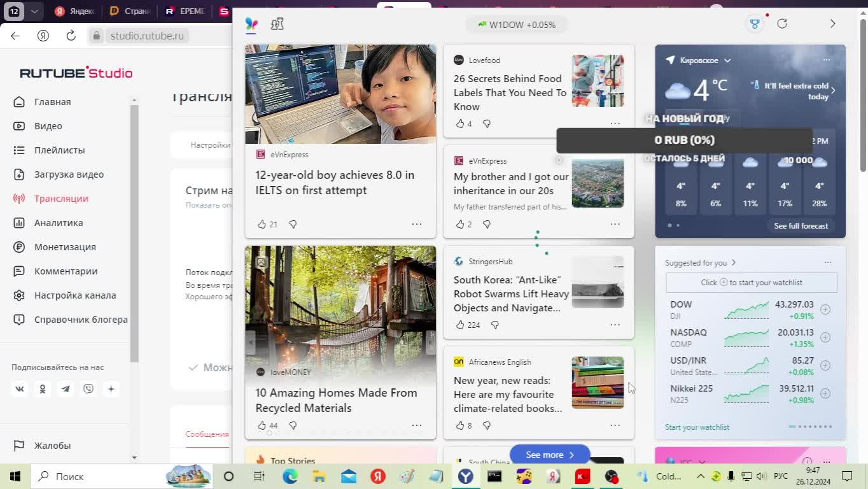The image size is (868, 489).
Task: Click the Yandex home icon beside back arrow
Action: pyautogui.click(x=43, y=36)
